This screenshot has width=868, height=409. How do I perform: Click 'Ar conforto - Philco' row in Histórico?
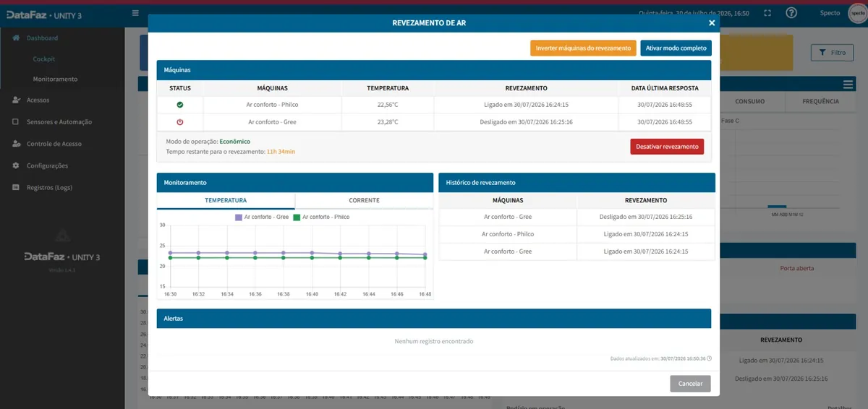(577, 234)
